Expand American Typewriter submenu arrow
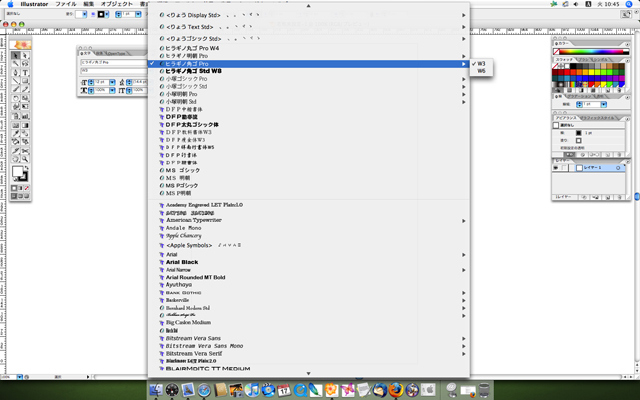Viewport: 640px width, 400px height. [x=464, y=221]
